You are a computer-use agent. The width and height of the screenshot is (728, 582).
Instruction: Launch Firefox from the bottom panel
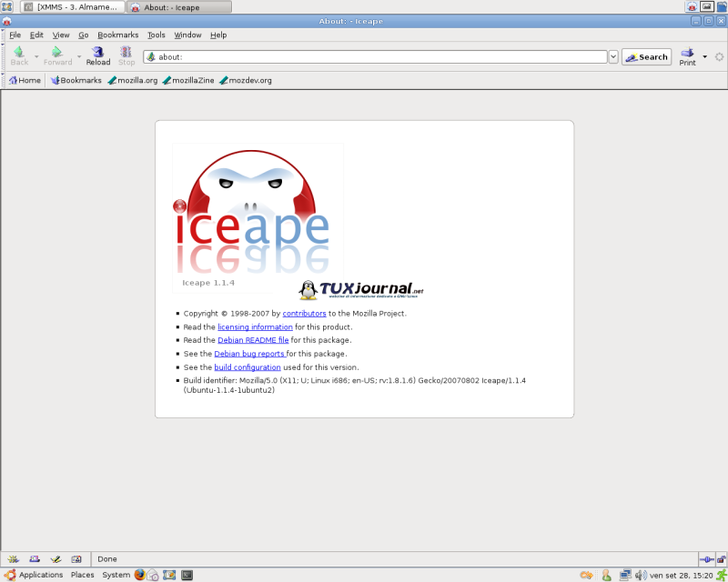point(140,575)
